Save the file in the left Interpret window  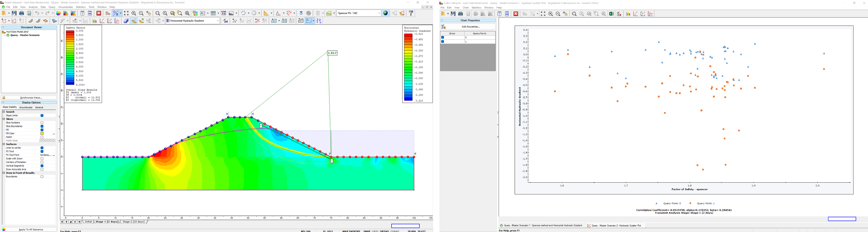click(x=14, y=13)
